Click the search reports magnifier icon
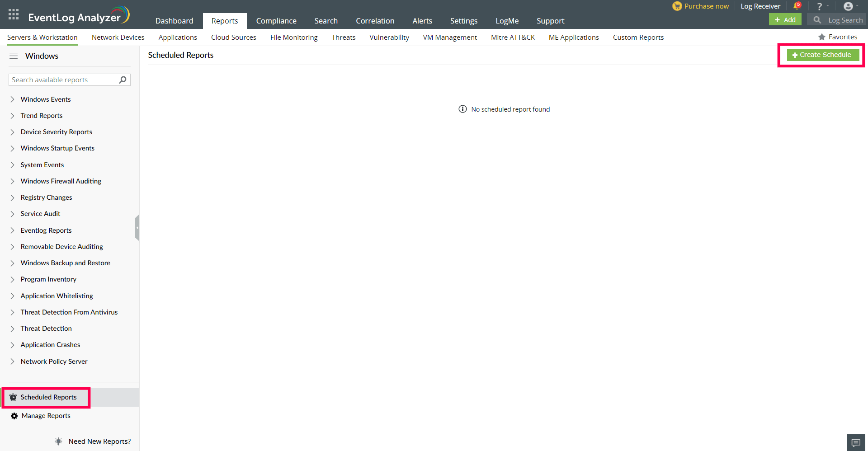Viewport: 868px width, 451px height. tap(123, 80)
